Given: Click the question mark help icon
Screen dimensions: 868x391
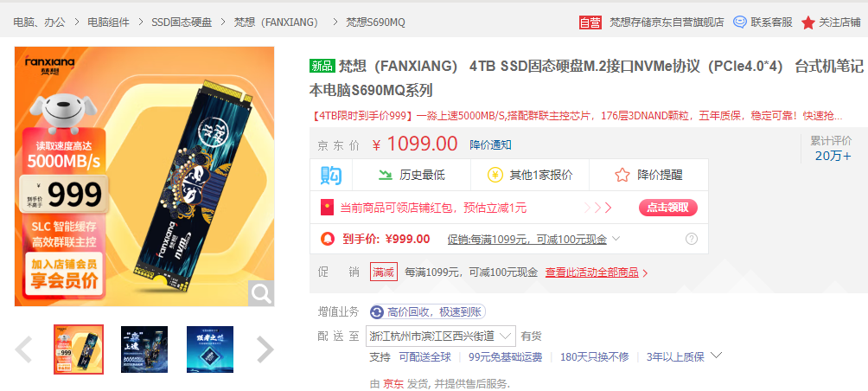Looking at the screenshot, I should point(692,240).
